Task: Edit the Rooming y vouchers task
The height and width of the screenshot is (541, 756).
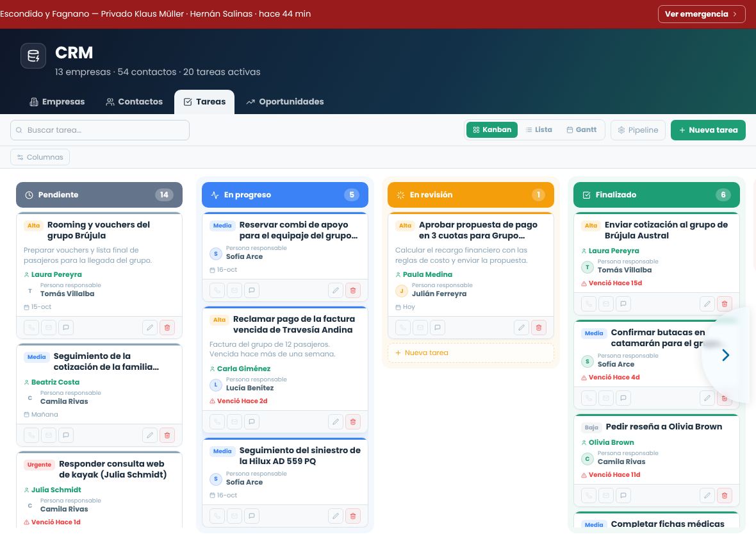Action: (x=150, y=328)
